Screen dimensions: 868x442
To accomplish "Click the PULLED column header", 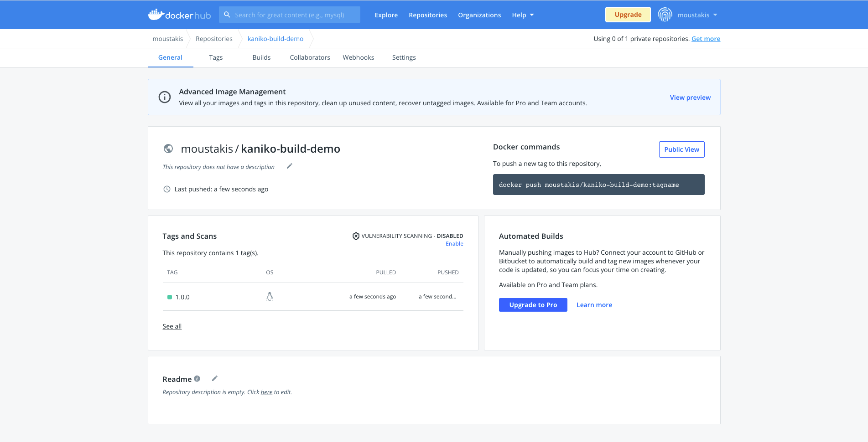I will 386,272.
